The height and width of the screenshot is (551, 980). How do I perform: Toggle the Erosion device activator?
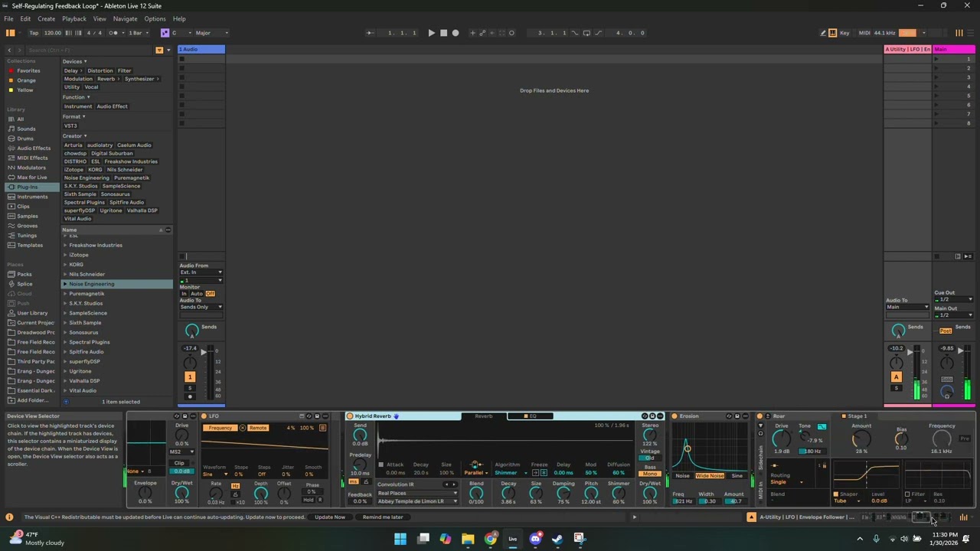pos(675,416)
